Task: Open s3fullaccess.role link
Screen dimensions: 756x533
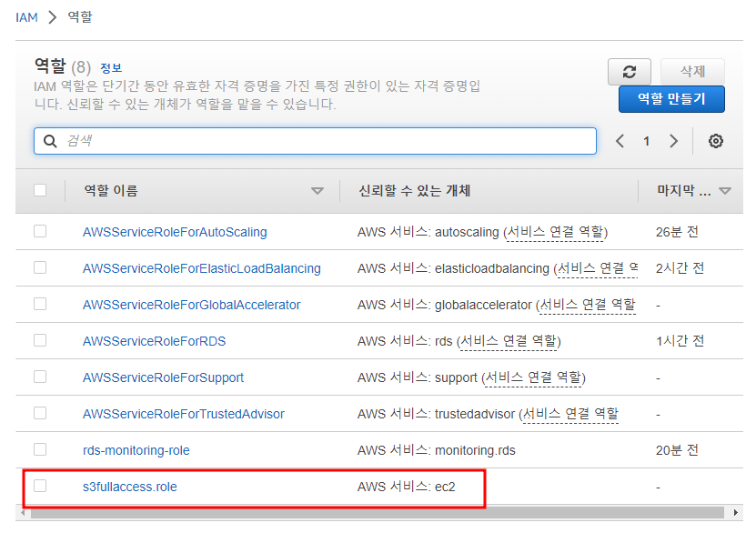Action: tap(130, 487)
